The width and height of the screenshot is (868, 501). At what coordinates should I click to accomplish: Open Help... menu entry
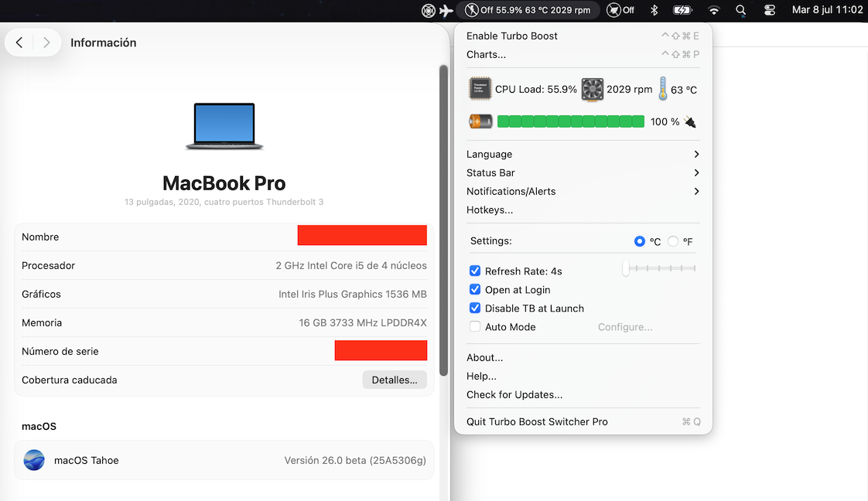coord(583,376)
